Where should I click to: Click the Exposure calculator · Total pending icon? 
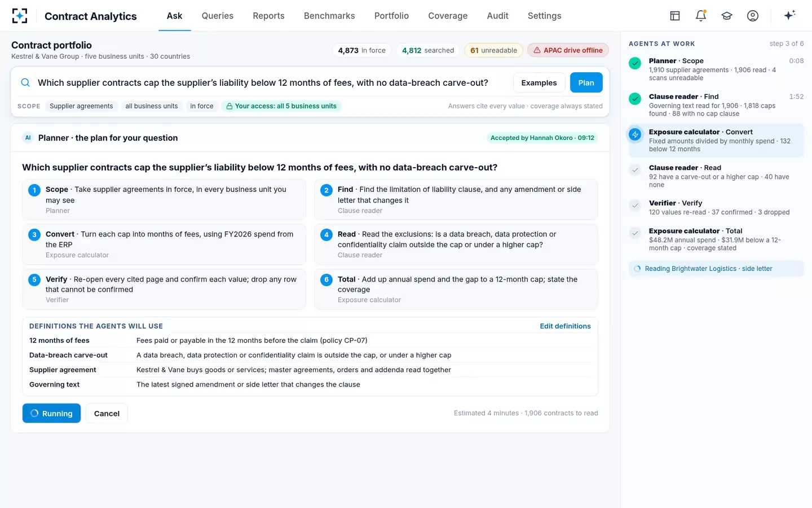(x=635, y=233)
